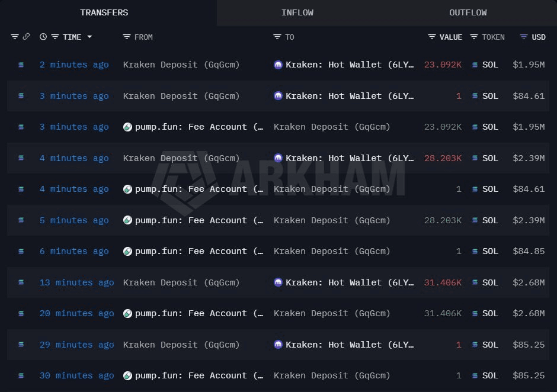This screenshot has width=557, height=392.
Task: Open the OUTFLOW tab
Action: click(x=468, y=12)
